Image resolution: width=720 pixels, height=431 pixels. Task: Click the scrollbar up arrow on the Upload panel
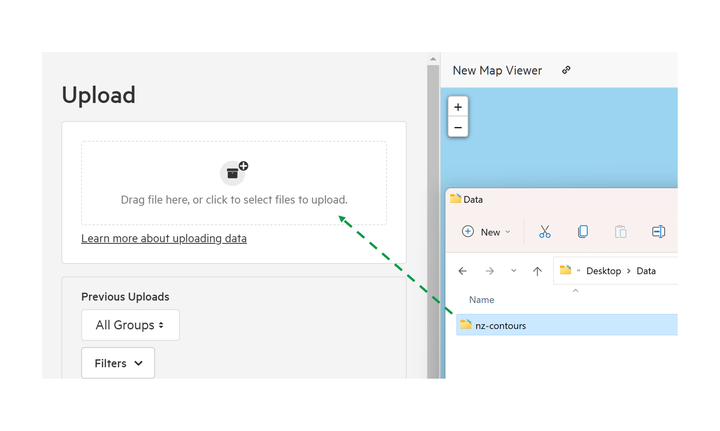(x=433, y=59)
